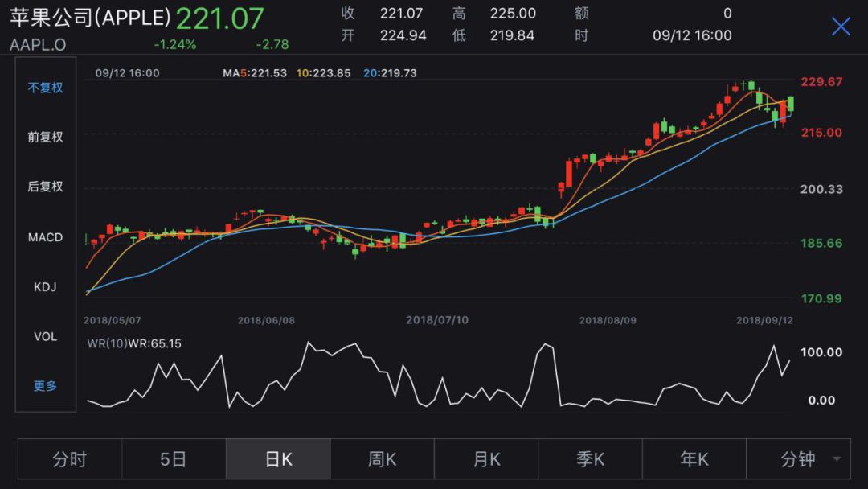Image resolution: width=868 pixels, height=489 pixels.
Task: Click the 2018/06/08 date axis label
Action: (266, 320)
